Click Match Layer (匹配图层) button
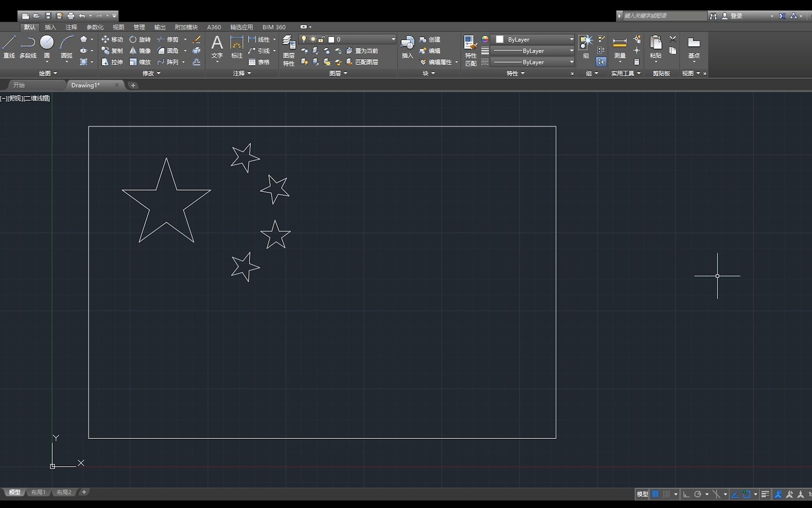The width and height of the screenshot is (812, 508). (x=362, y=62)
